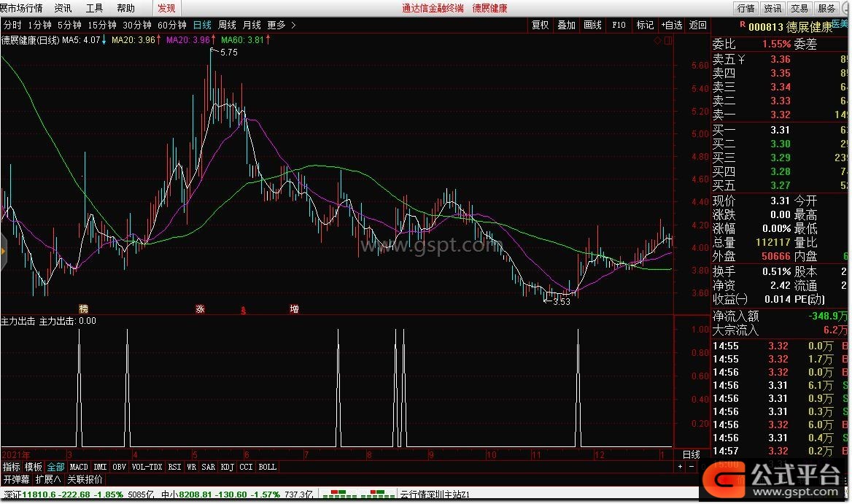Select the 5分钟 timeframe
Viewport: 852px width, 504px height.
[69, 25]
